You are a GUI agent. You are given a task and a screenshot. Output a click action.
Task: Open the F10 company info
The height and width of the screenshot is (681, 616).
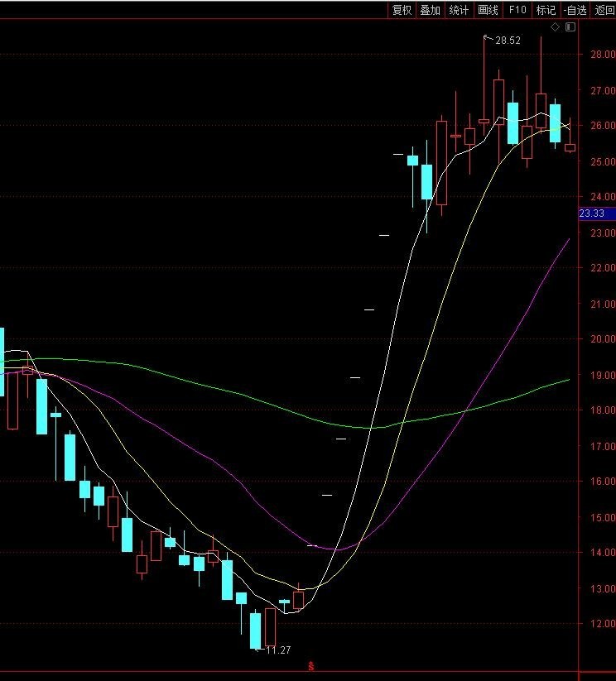[x=517, y=10]
